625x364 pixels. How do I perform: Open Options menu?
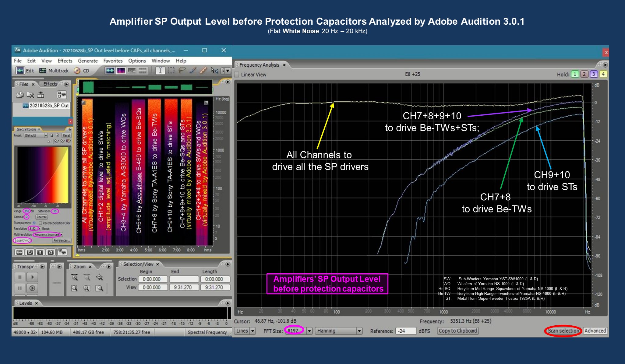tap(137, 61)
